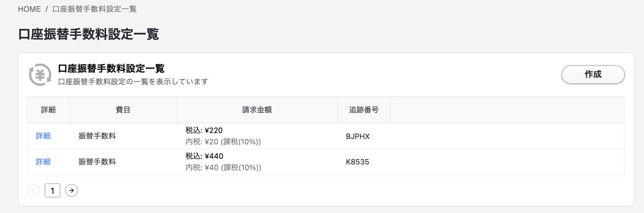Click 口座振替手数料設定一覧 breadcrumb item
This screenshot has height=213, width=644.
click(x=95, y=9)
